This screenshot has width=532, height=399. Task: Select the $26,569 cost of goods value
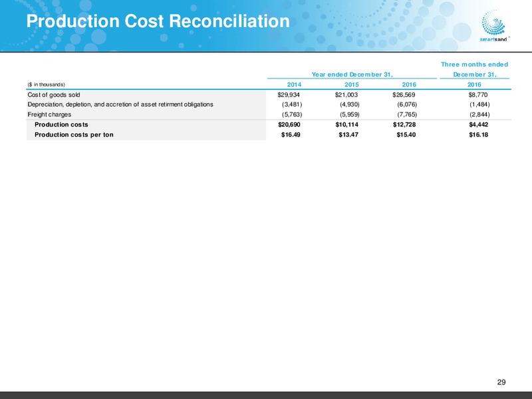404,94
